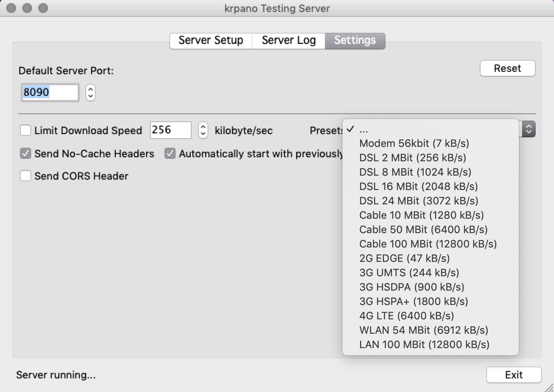Click the download speed value field

pos(170,130)
